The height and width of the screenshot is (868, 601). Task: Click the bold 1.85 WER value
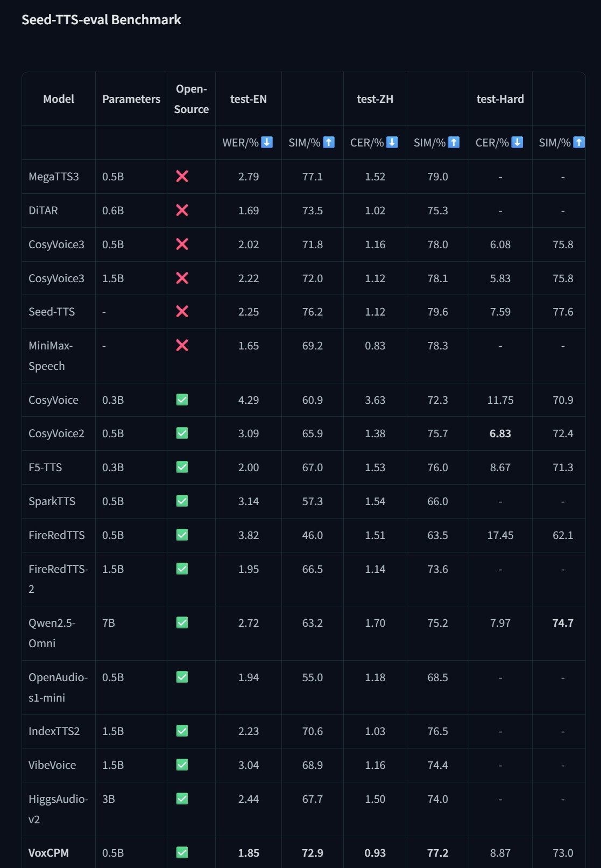click(249, 853)
